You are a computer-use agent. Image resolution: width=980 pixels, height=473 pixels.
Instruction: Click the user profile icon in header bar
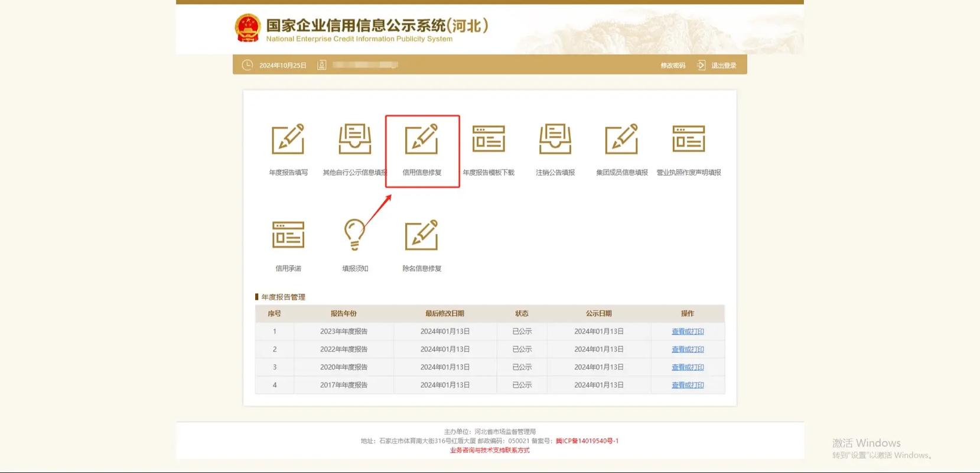(x=322, y=65)
